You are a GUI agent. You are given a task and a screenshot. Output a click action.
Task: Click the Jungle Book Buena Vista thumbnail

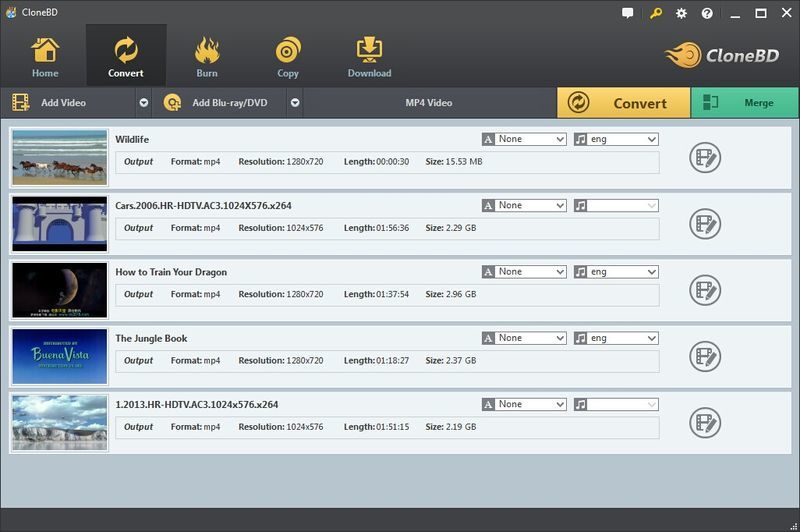[x=60, y=356]
